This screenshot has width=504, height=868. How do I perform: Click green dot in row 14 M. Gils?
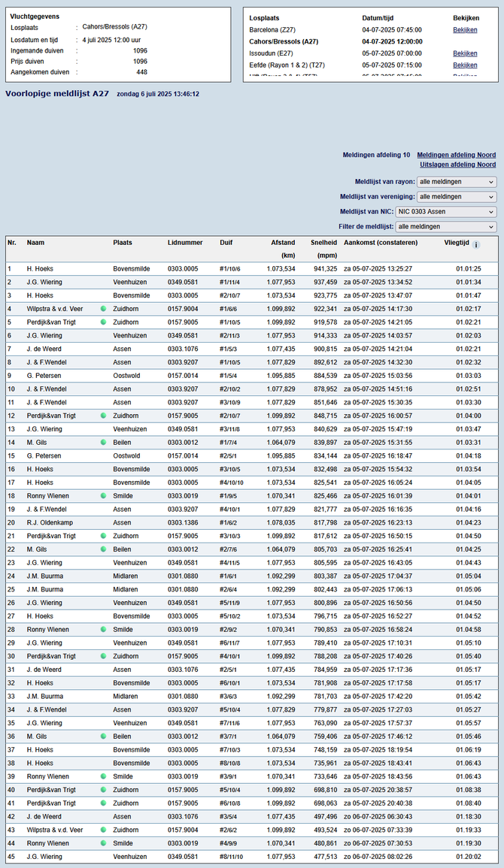click(103, 443)
